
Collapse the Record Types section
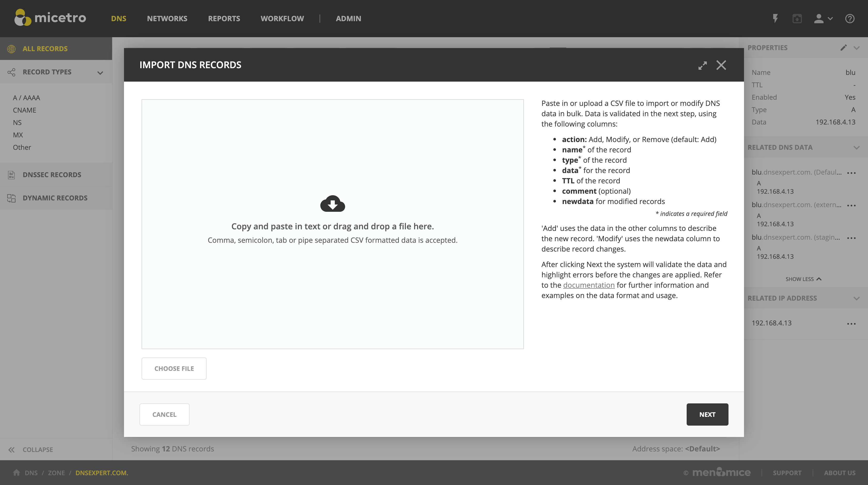100,72
